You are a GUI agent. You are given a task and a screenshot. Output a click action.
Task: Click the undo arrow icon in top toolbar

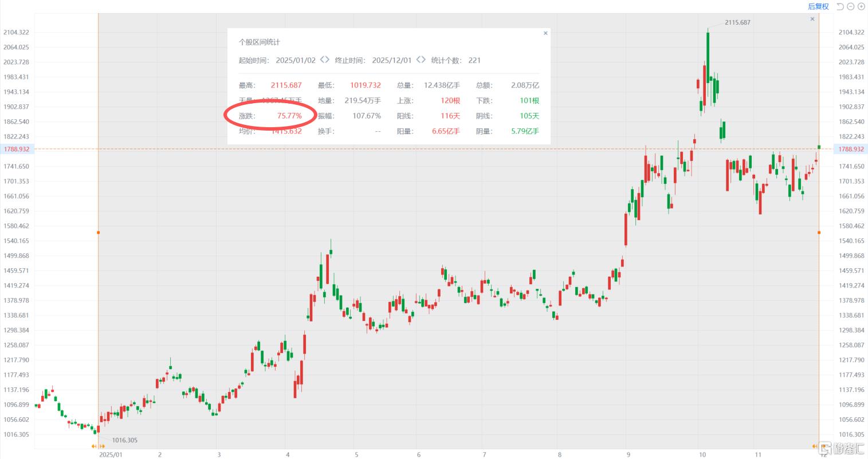[840, 6]
